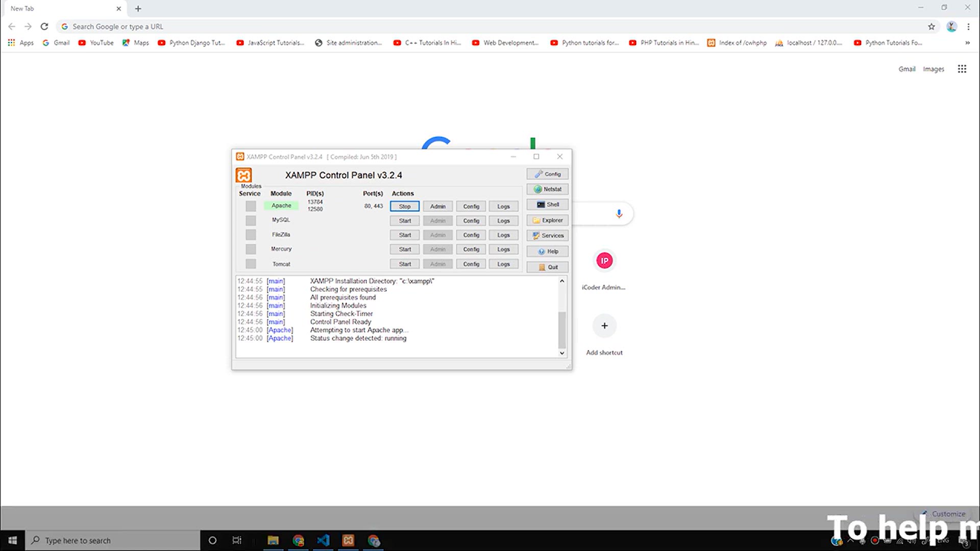The height and width of the screenshot is (551, 980).
Task: Open Gmail bookmark in bookmarks bar
Action: click(56, 43)
